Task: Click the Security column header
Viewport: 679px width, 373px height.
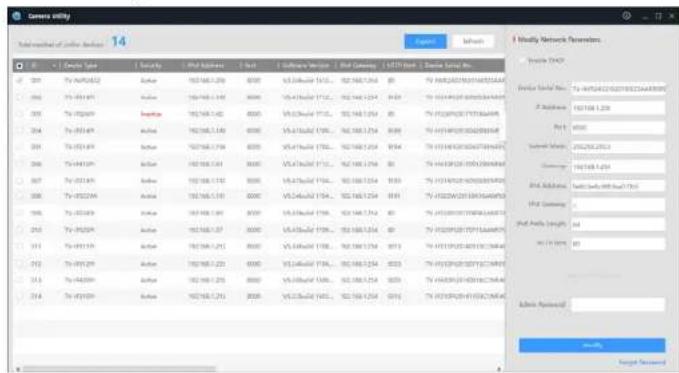Action: pos(151,65)
